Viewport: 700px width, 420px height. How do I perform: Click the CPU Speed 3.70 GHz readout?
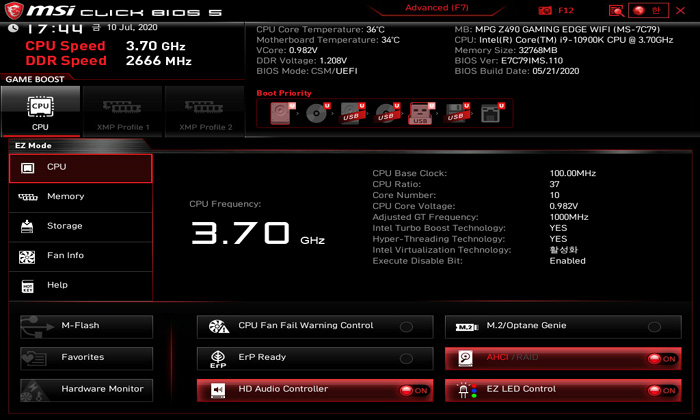(x=155, y=46)
